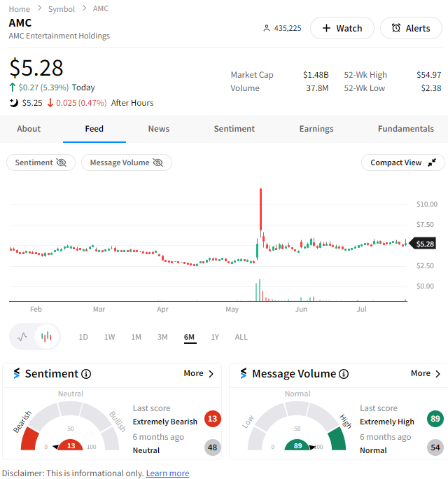Click the Alerts button
This screenshot has width=448, height=479.
tap(411, 28)
